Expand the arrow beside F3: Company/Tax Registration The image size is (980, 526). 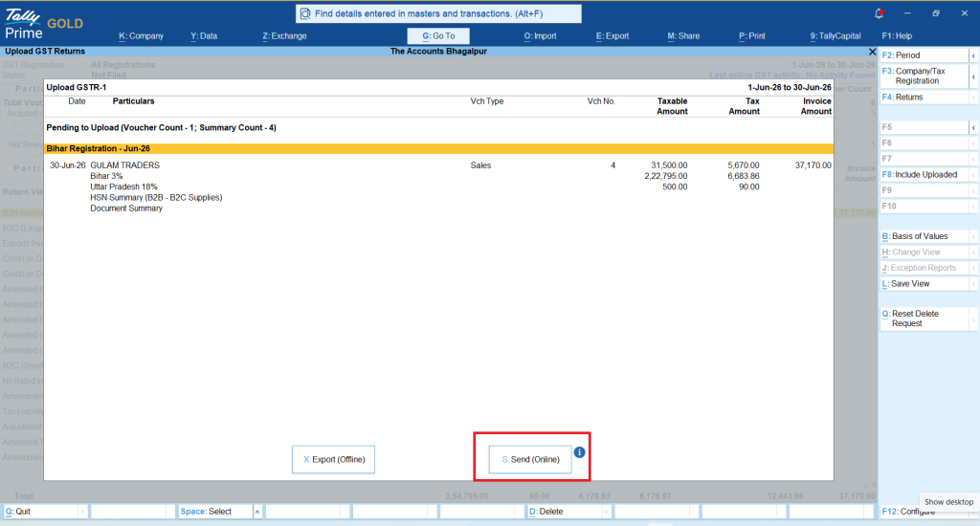(973, 77)
